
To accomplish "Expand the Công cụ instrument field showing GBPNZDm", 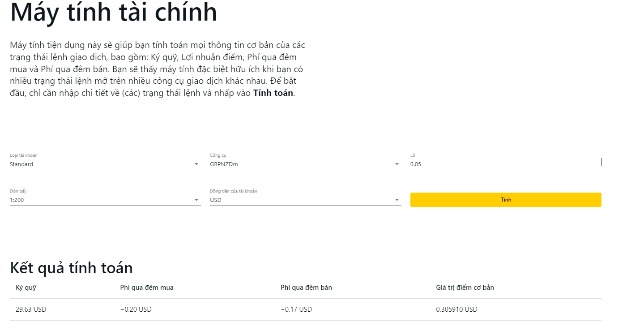I will coord(301,164).
